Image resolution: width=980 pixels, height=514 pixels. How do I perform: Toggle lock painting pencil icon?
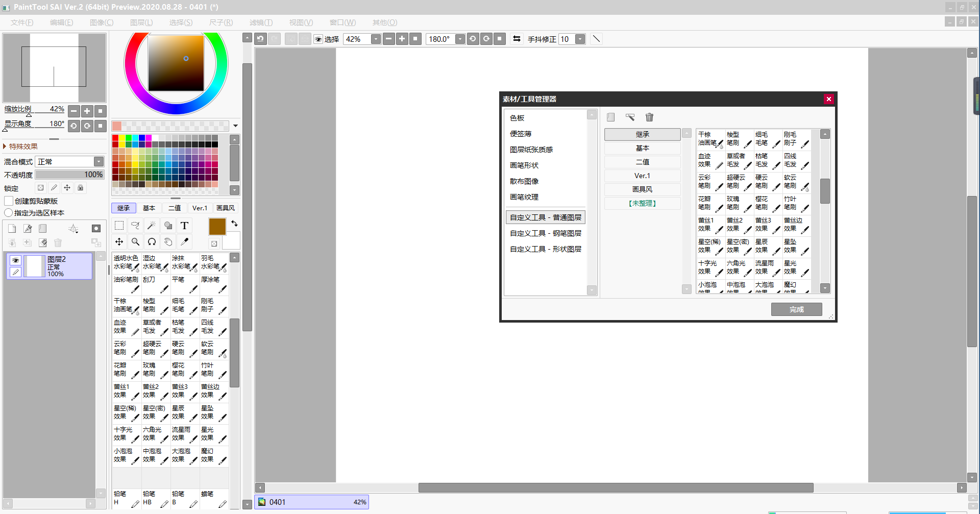click(54, 188)
